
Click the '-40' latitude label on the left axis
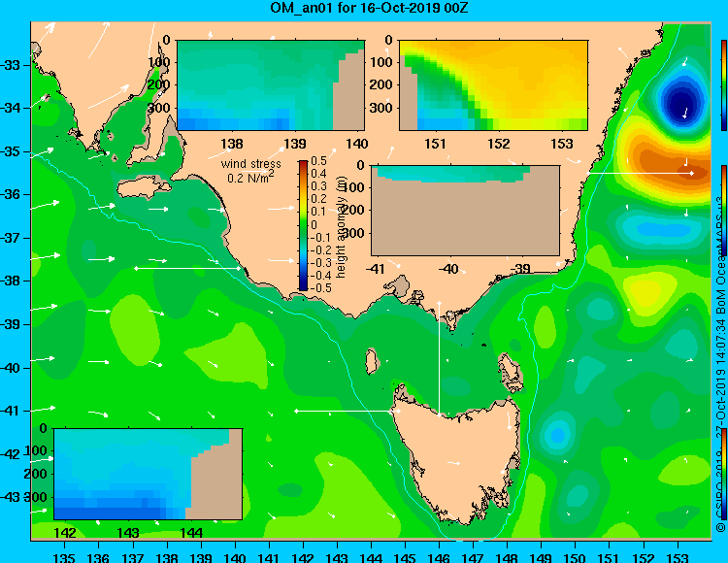pos(11,368)
